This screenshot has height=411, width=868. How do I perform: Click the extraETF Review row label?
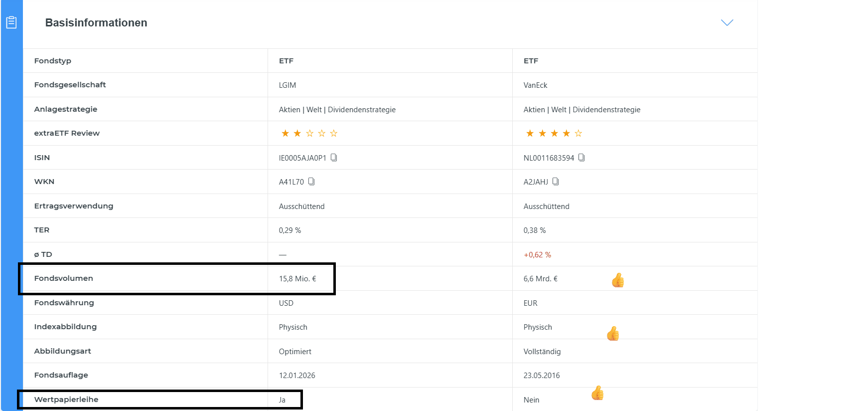pyautogui.click(x=67, y=133)
